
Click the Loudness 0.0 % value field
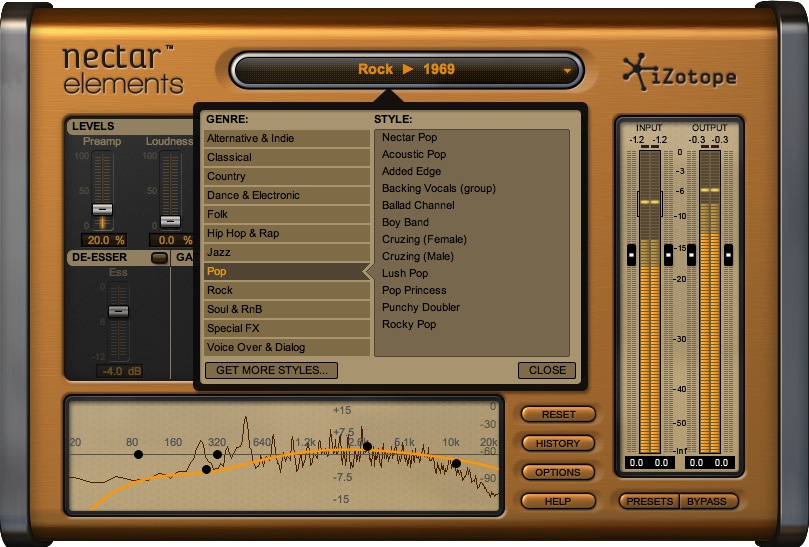[x=172, y=240]
